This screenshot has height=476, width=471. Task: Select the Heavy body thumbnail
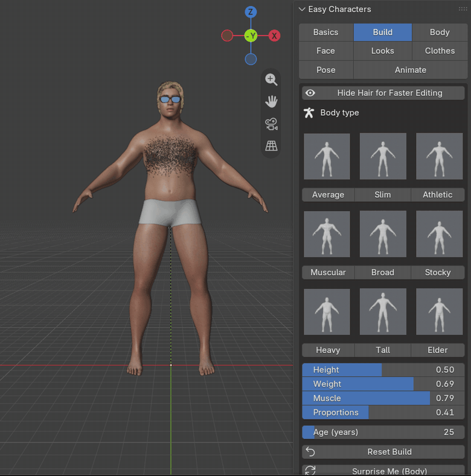327,312
